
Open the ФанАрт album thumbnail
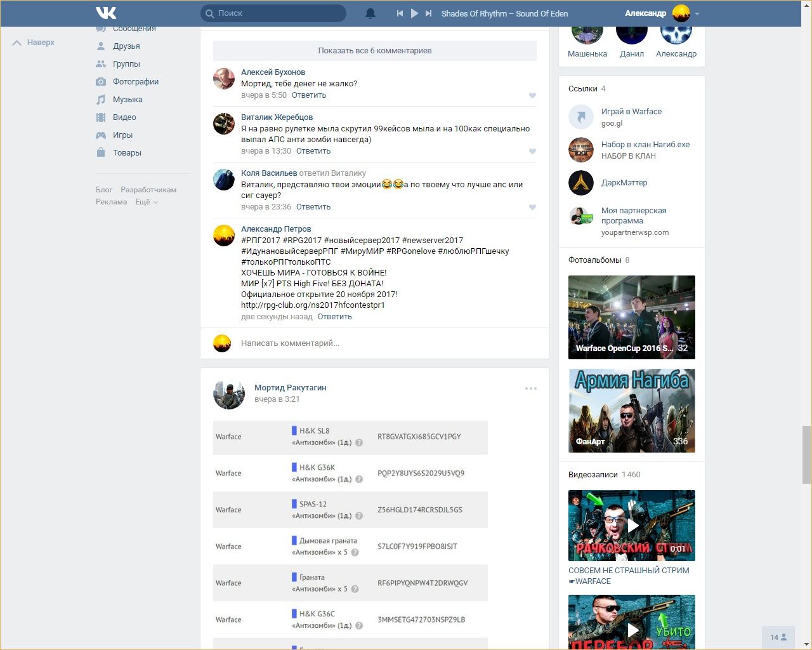point(632,411)
